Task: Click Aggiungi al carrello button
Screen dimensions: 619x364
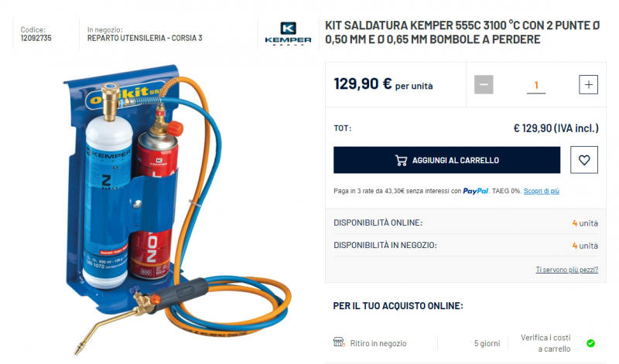Action: (446, 160)
